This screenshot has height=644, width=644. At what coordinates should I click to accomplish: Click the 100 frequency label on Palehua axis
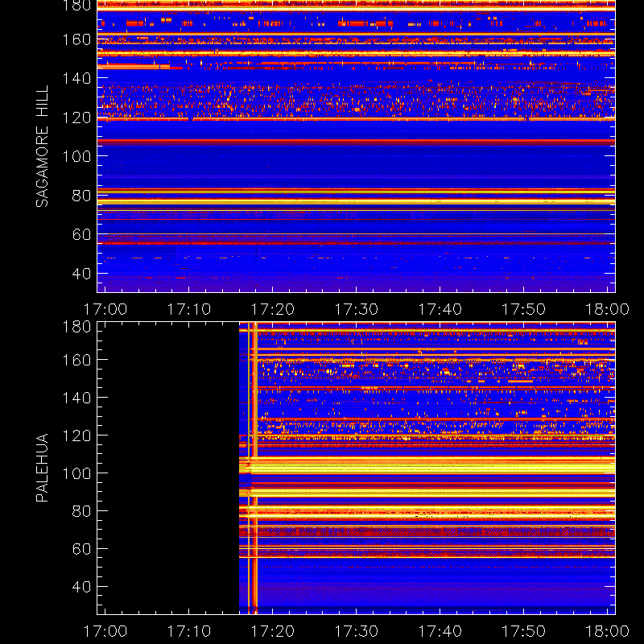click(76, 473)
